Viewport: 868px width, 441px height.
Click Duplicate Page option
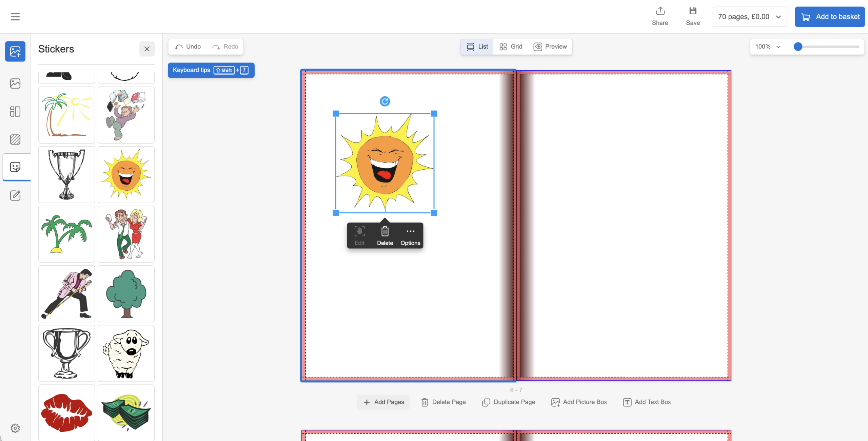[509, 402]
